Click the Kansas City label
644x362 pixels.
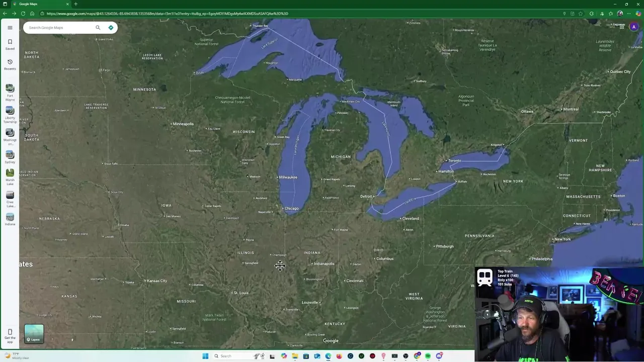[x=157, y=281]
